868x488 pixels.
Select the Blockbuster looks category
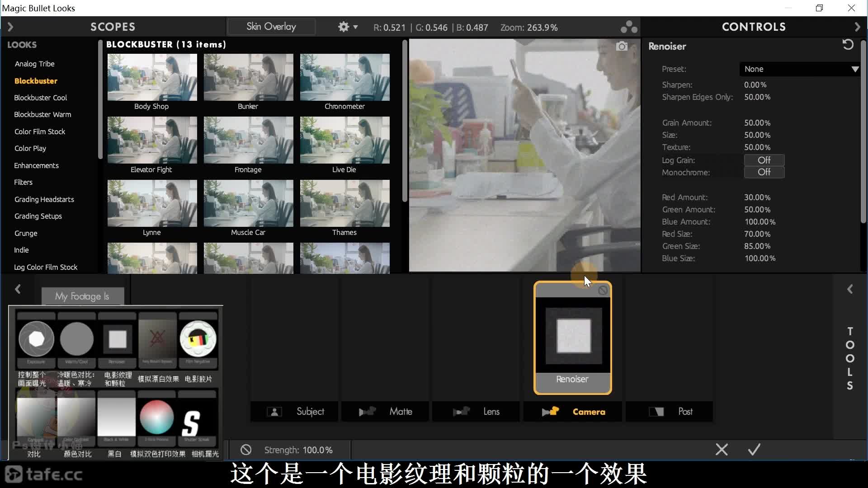tap(36, 81)
